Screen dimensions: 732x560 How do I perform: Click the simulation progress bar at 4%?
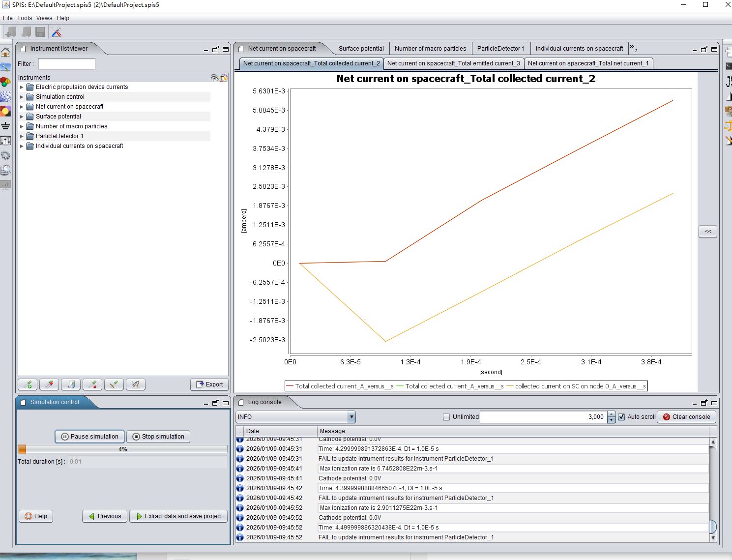tap(122, 449)
